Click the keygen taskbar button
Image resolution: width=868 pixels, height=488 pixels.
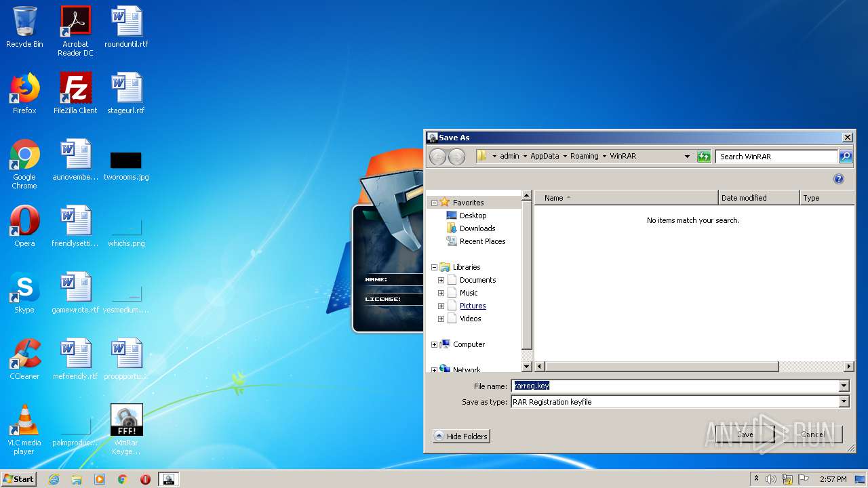(169, 479)
